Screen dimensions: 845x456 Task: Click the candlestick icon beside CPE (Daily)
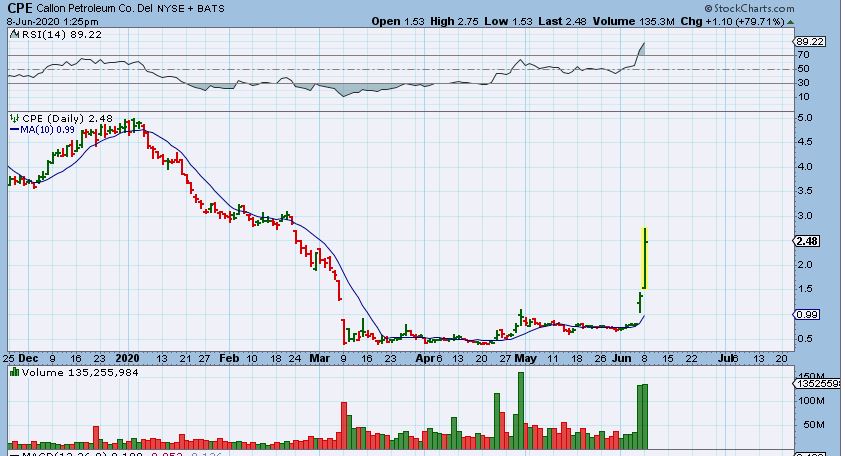coord(15,119)
